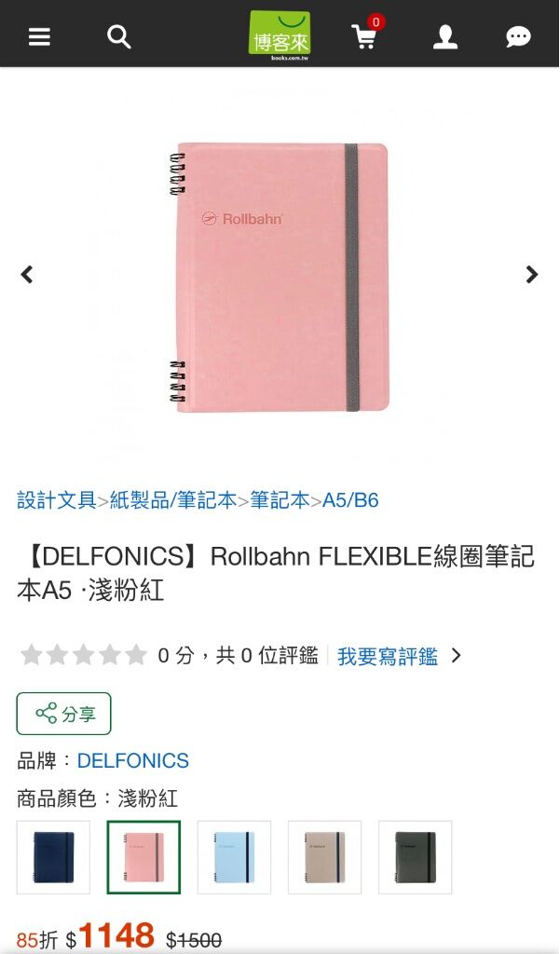
Task: Select the beige notebook color
Action: click(324, 857)
